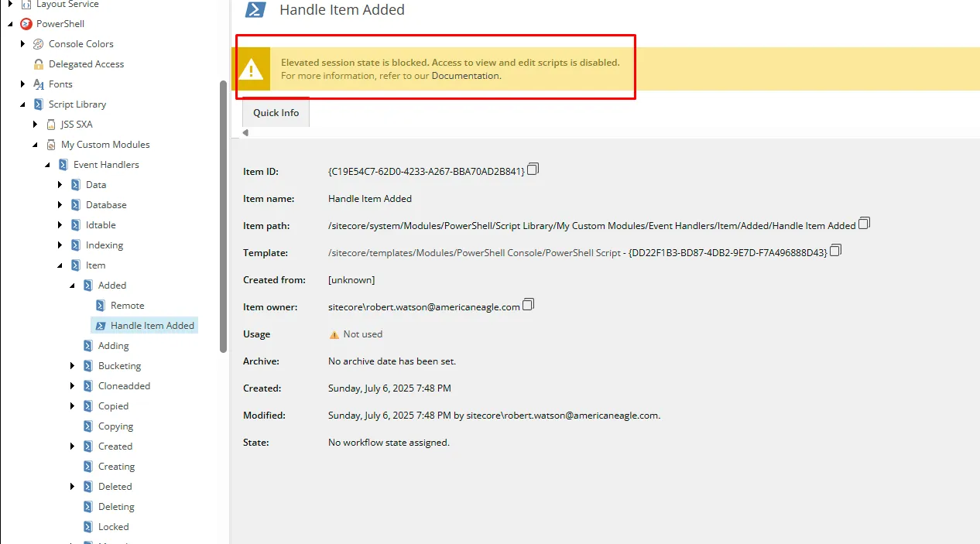The image size is (980, 544).
Task: Click the Console Colors palette icon
Action: [38, 44]
